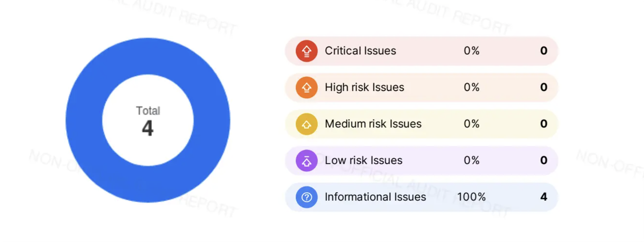Click the orange High risk Issues icon
Image resolution: width=644 pixels, height=242 pixels.
click(x=306, y=88)
